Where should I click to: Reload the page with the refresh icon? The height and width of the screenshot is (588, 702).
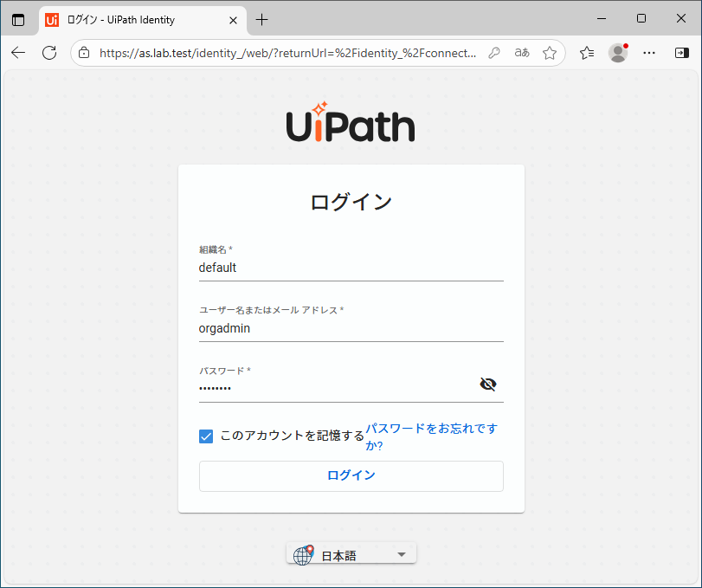point(49,53)
